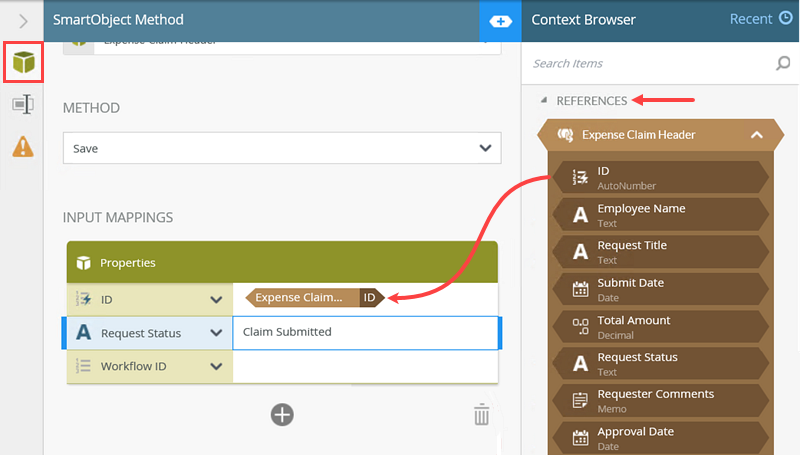This screenshot has height=455, width=800.
Task: Open the Recent items link
Action: pyautogui.click(x=751, y=19)
